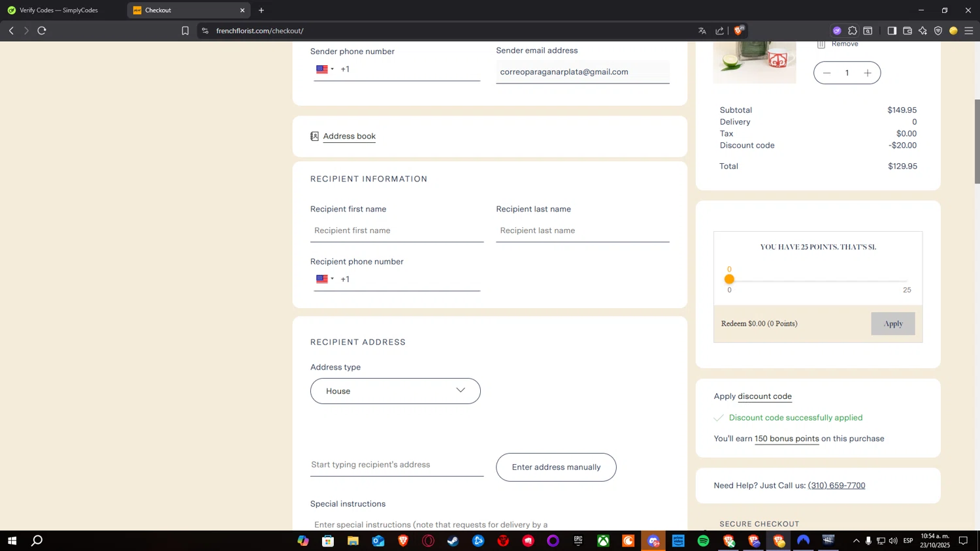Open the notifications center icon
Viewport: 980px width, 551px height.
pyautogui.click(x=963, y=541)
